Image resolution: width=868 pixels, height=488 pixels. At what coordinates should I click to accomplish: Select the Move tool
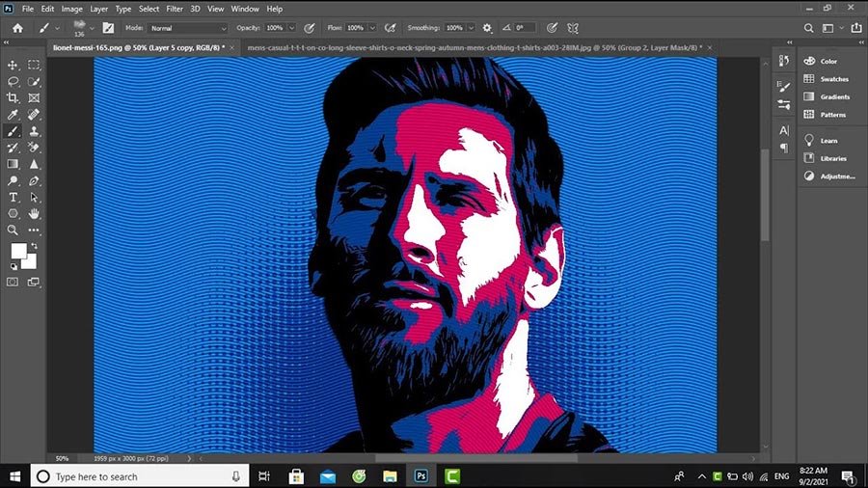[13, 65]
